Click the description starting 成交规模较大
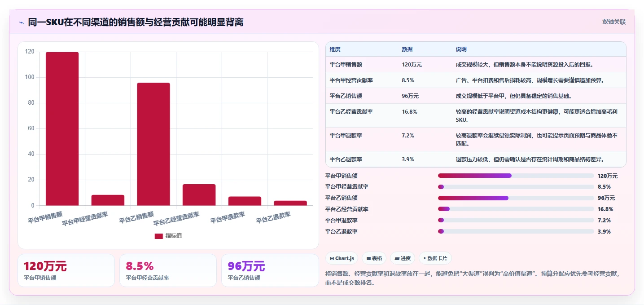This screenshot has height=305, width=644. tap(525, 65)
